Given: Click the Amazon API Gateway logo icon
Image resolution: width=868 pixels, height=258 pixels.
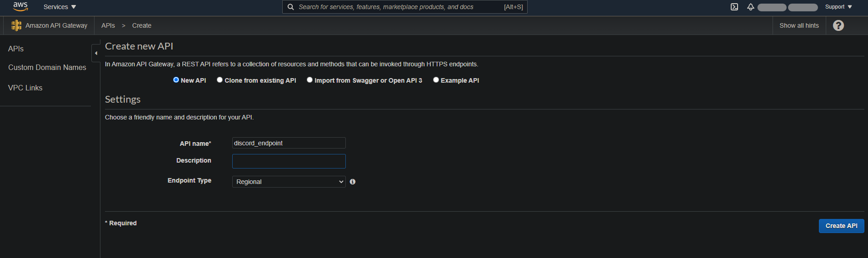Looking at the screenshot, I should coord(16,25).
